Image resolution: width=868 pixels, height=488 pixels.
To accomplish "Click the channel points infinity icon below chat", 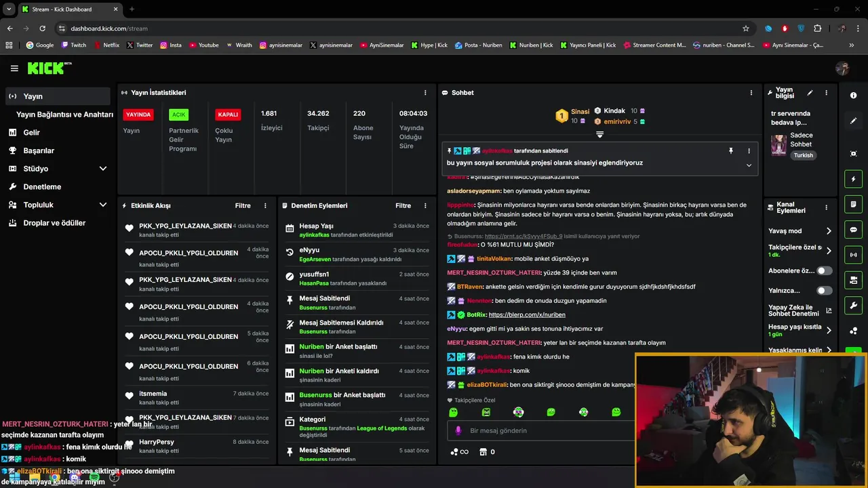I will click(460, 451).
